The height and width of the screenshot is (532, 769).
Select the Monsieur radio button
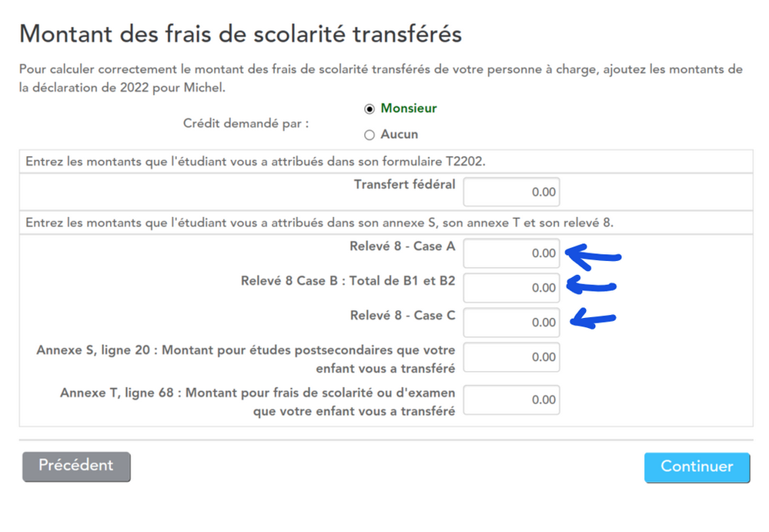[369, 109]
